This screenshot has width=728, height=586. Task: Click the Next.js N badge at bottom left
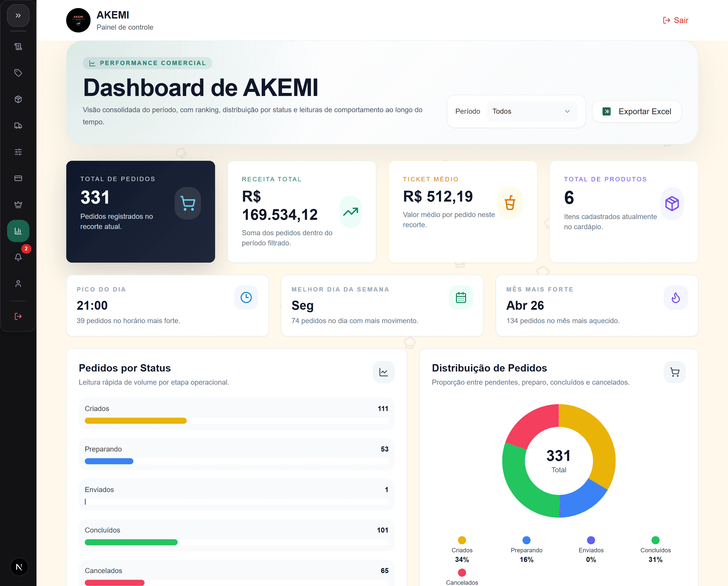19,567
